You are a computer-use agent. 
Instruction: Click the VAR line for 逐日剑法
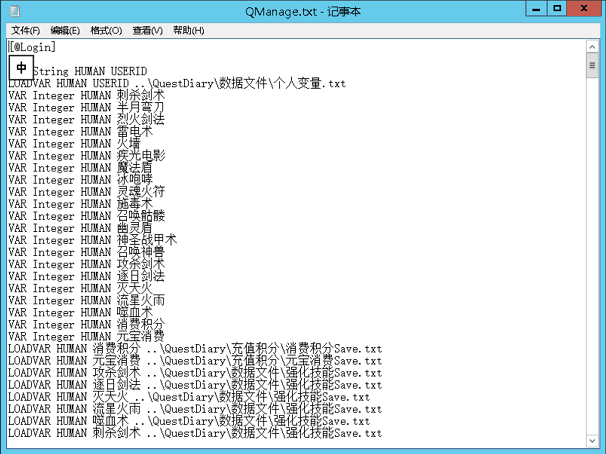click(87, 276)
